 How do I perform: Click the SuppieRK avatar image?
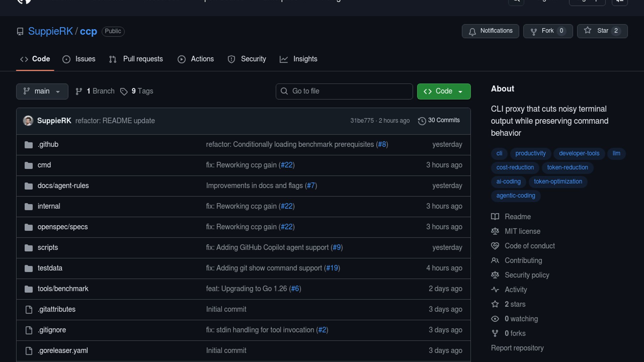coord(28,121)
